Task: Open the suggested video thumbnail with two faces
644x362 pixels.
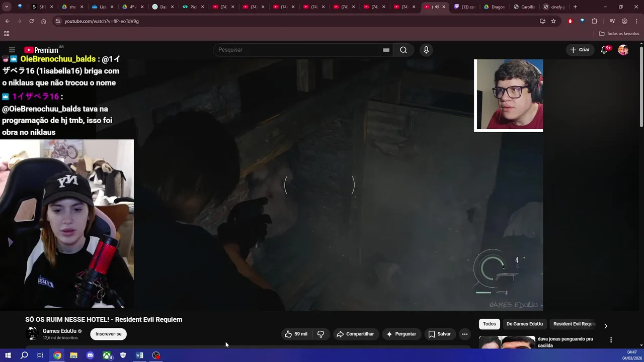Action: 507,342
